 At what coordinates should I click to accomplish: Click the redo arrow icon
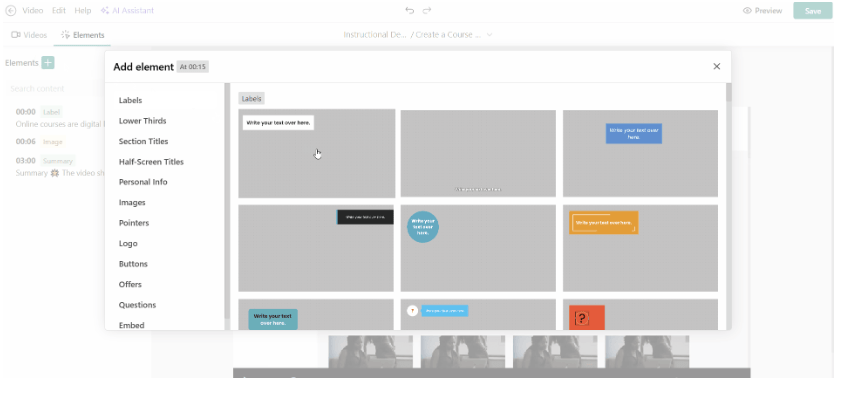point(426,10)
